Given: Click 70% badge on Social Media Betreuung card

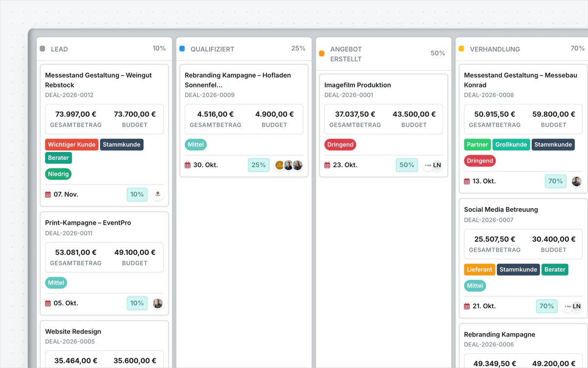Looking at the screenshot, I should click(x=547, y=306).
